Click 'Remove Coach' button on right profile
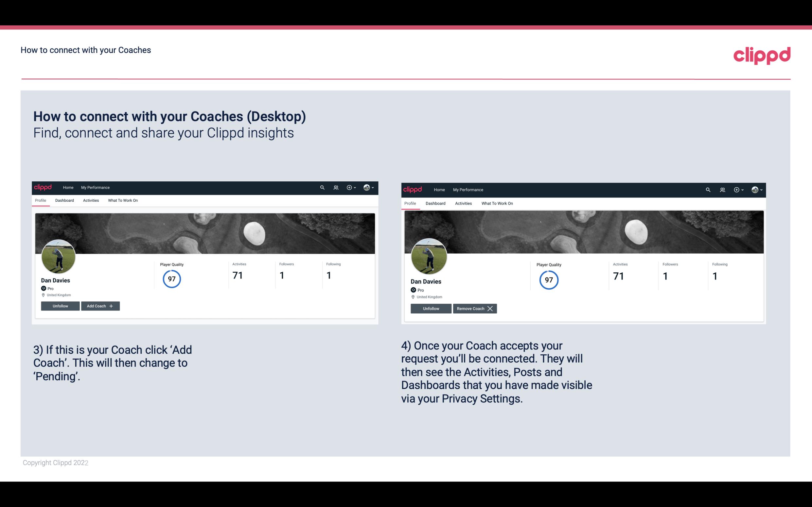Viewport: 812px width, 507px height. click(475, 308)
